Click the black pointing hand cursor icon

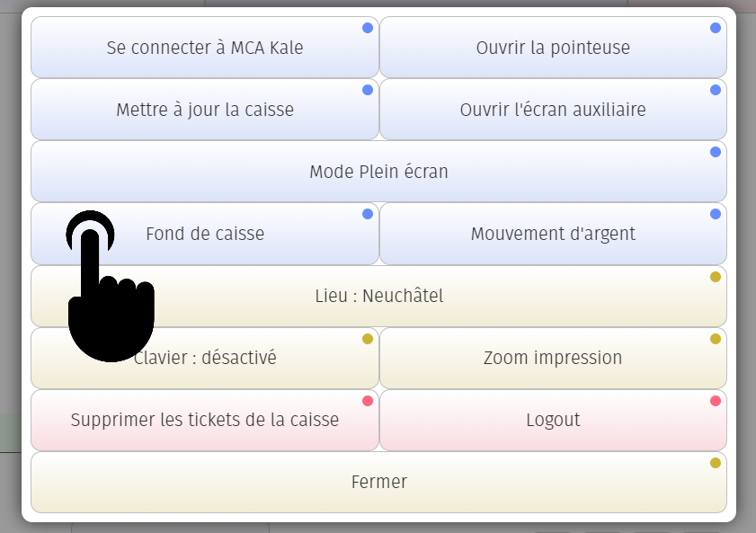pos(109,288)
